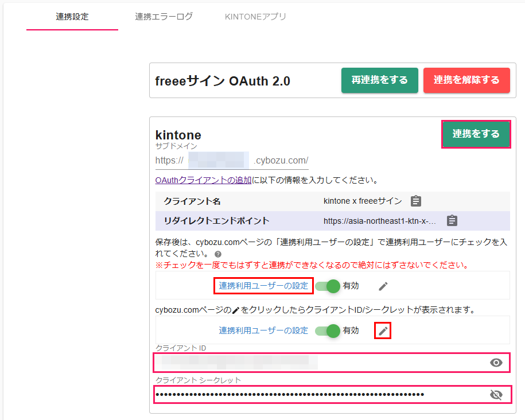This screenshot has width=525, height=420.
Task: Click second 連携利用ユーザーの設定 link
Action: 263,330
